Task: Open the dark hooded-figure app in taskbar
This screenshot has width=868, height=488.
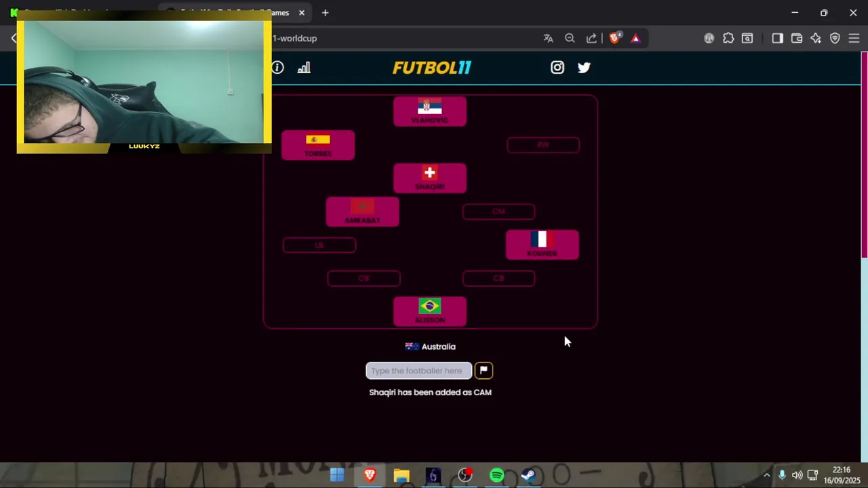Action: (433, 475)
